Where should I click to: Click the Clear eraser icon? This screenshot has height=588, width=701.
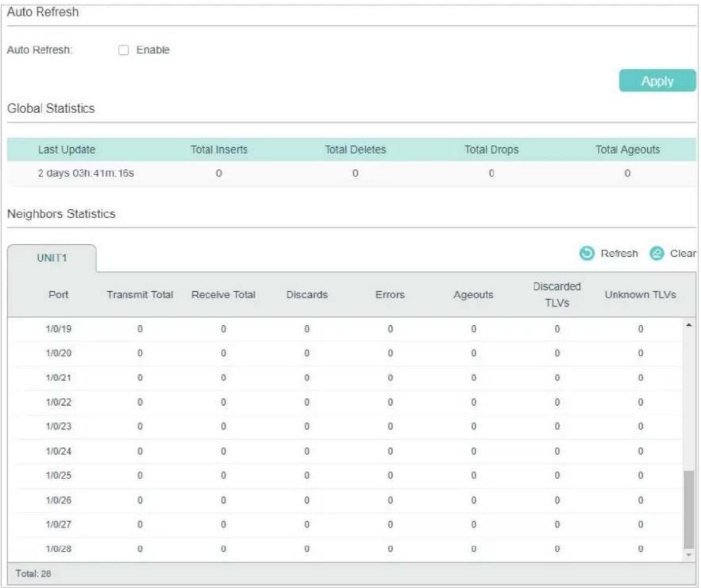click(x=656, y=253)
